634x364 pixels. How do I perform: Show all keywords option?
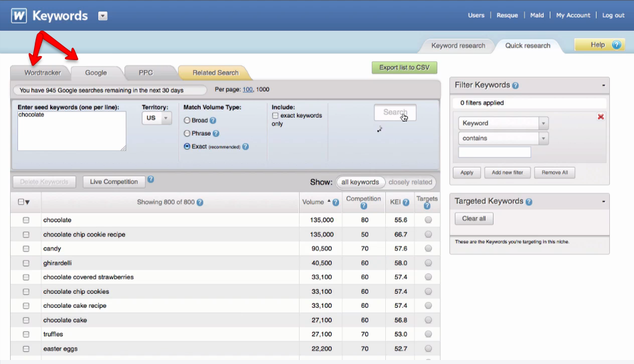click(360, 182)
